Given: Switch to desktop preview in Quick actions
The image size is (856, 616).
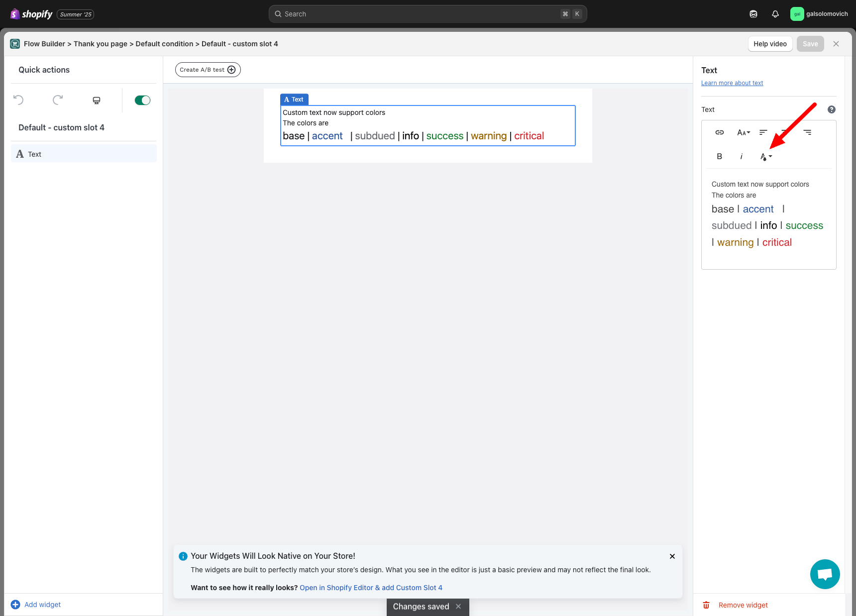Looking at the screenshot, I should [x=97, y=101].
